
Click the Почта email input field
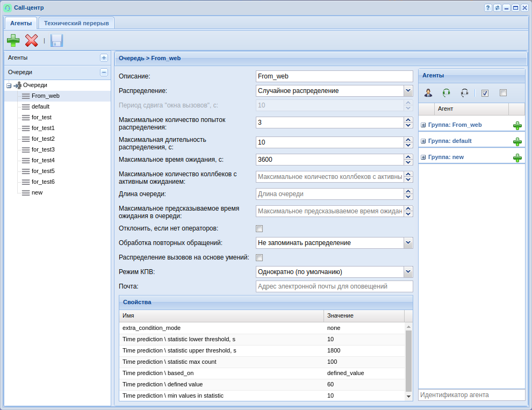click(334, 286)
